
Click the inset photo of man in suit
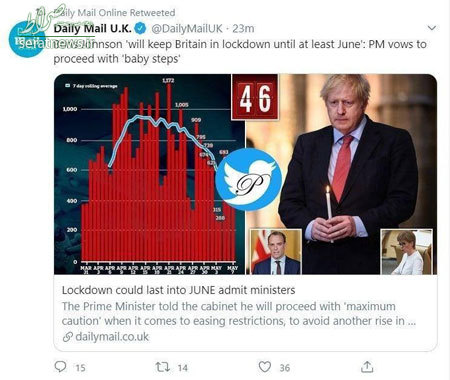click(x=276, y=252)
